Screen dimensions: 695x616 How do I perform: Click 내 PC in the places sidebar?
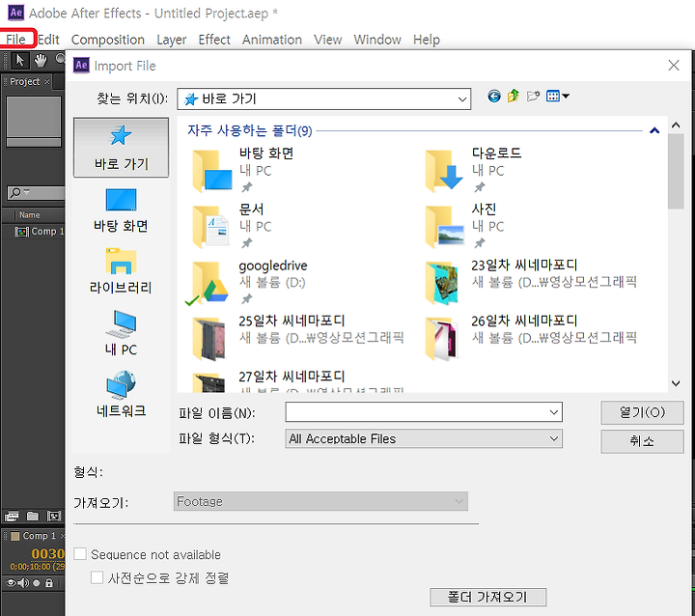tap(121, 332)
